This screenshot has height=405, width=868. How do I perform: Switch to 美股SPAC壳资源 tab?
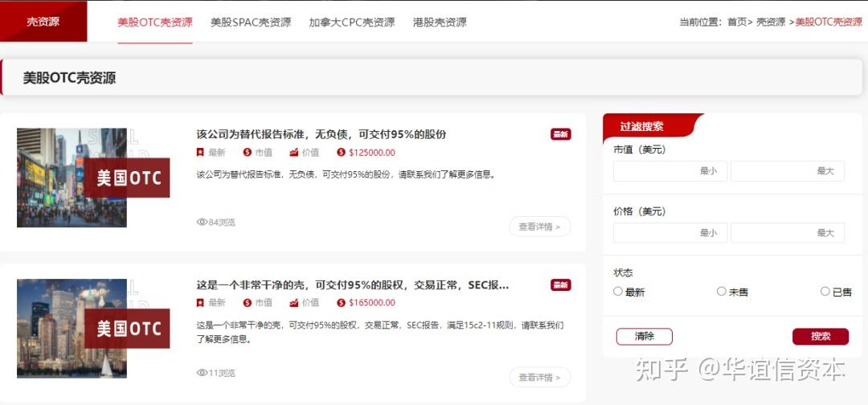pyautogui.click(x=251, y=22)
